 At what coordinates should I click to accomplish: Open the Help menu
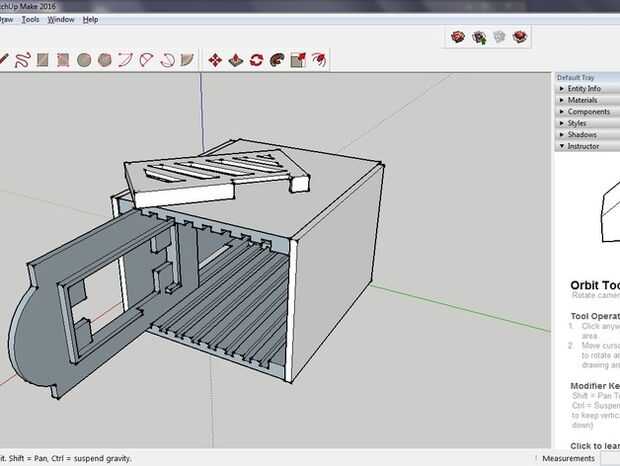[91, 19]
